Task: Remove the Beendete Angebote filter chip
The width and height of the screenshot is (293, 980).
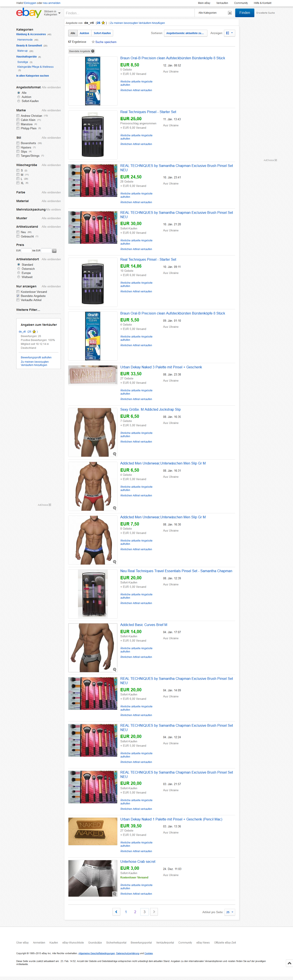Action: 93,51
